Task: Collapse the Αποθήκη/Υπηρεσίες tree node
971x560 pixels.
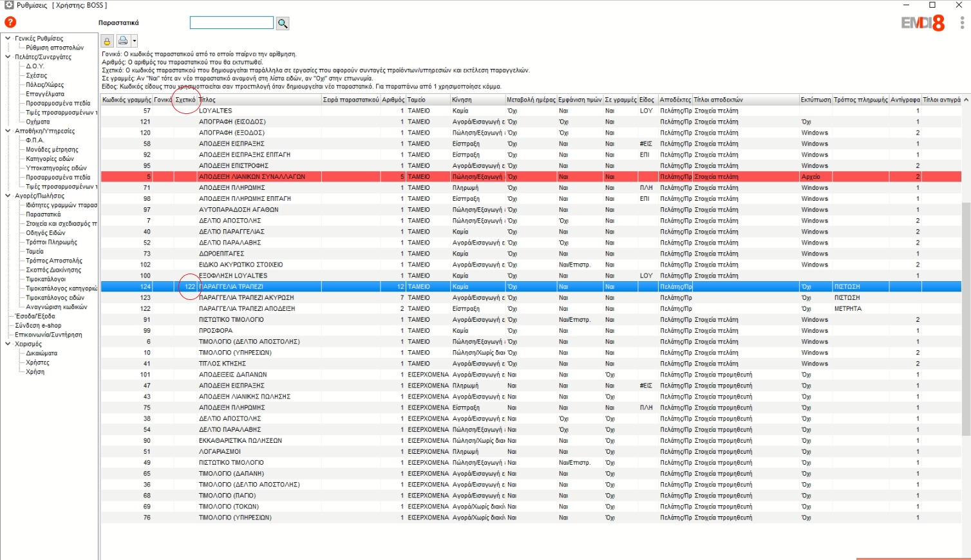Action: [8, 131]
